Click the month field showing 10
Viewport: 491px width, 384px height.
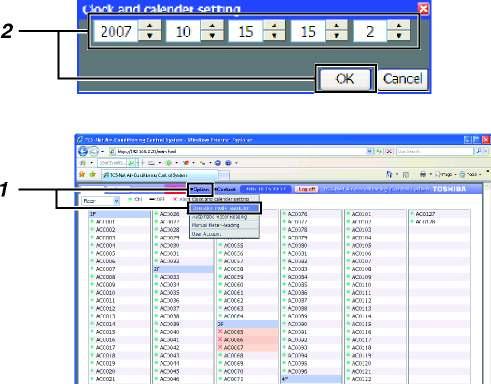point(183,31)
